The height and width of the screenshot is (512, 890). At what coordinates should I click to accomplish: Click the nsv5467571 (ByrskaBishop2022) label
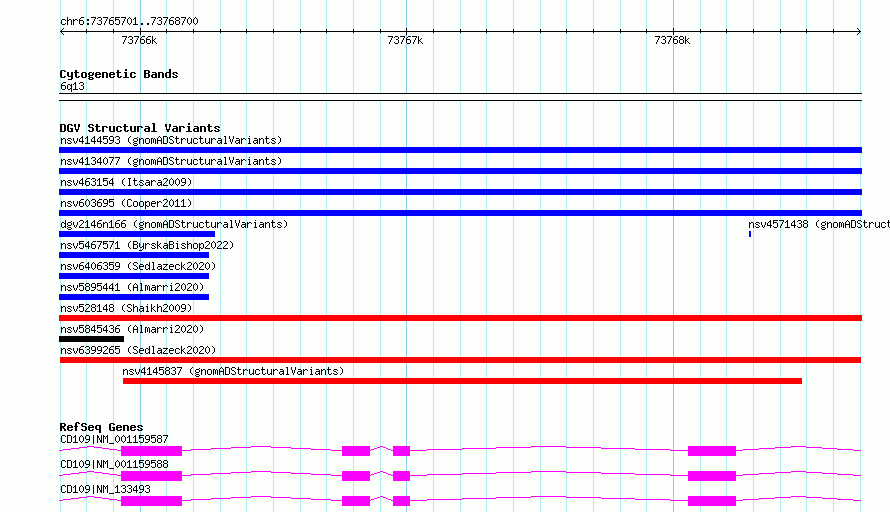tap(147, 245)
